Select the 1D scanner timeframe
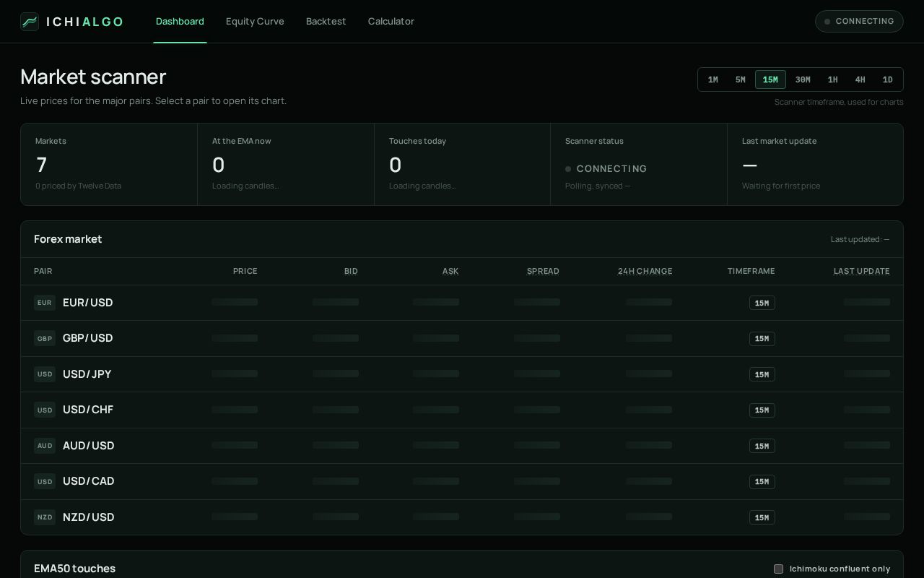This screenshot has width=924, height=578. [x=888, y=79]
